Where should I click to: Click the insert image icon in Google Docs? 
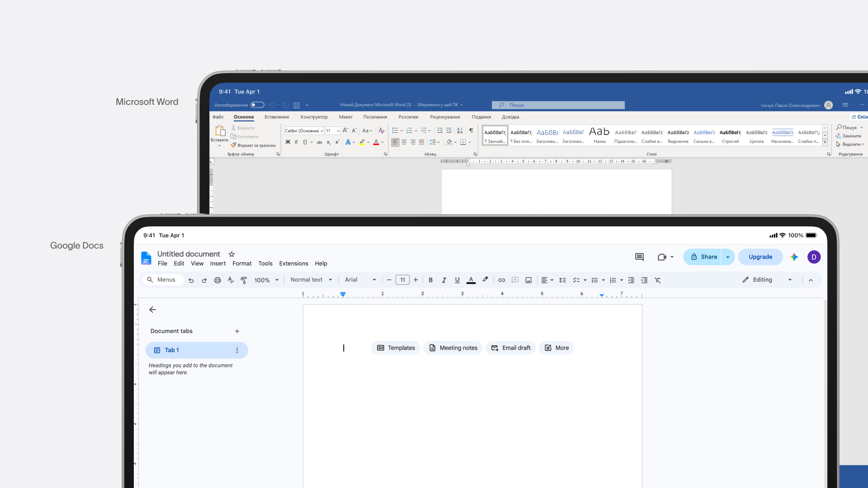coord(528,280)
